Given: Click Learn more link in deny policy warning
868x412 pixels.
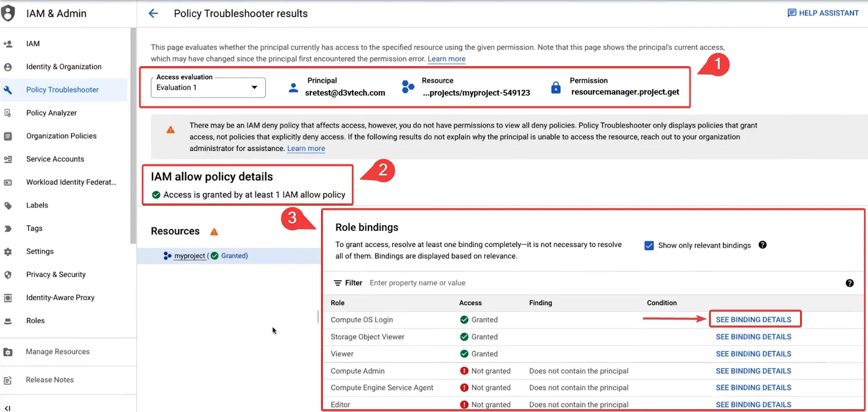Looking at the screenshot, I should [x=306, y=148].
